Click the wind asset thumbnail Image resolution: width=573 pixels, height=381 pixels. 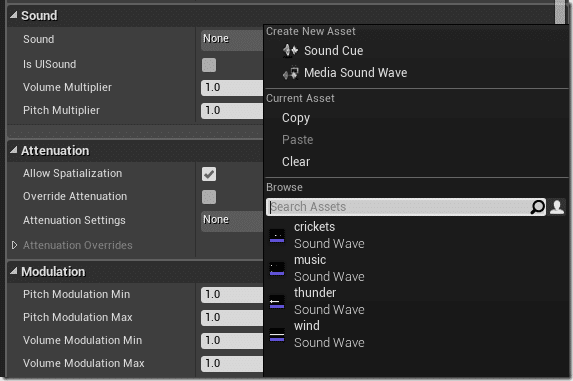tap(277, 335)
